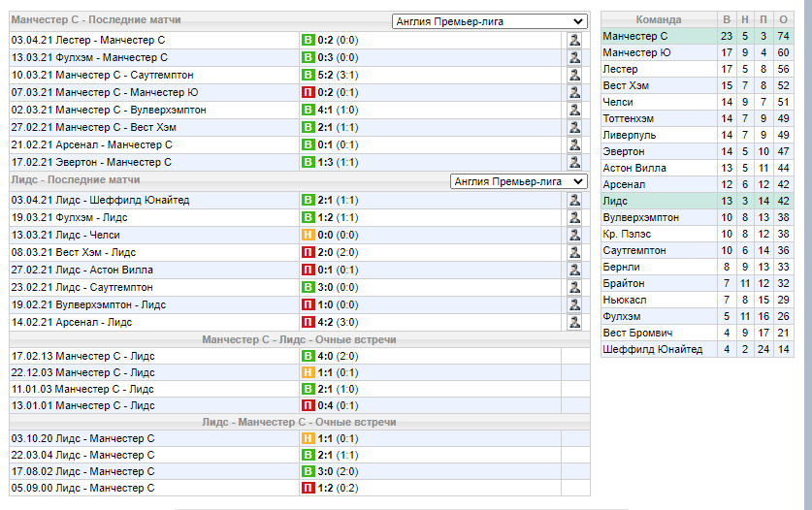
Task: Click score 0:4 (0:1) in head-to-head list
Action: [338, 405]
